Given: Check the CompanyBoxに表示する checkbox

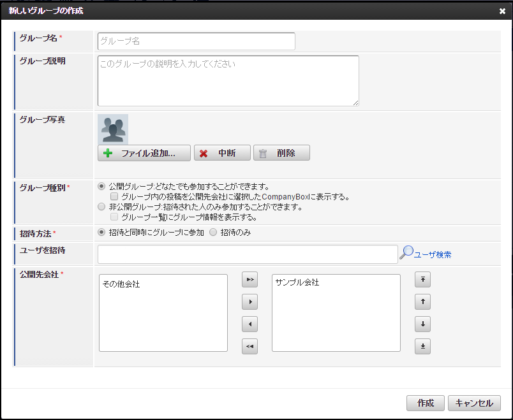Looking at the screenshot, I should 114,196.
